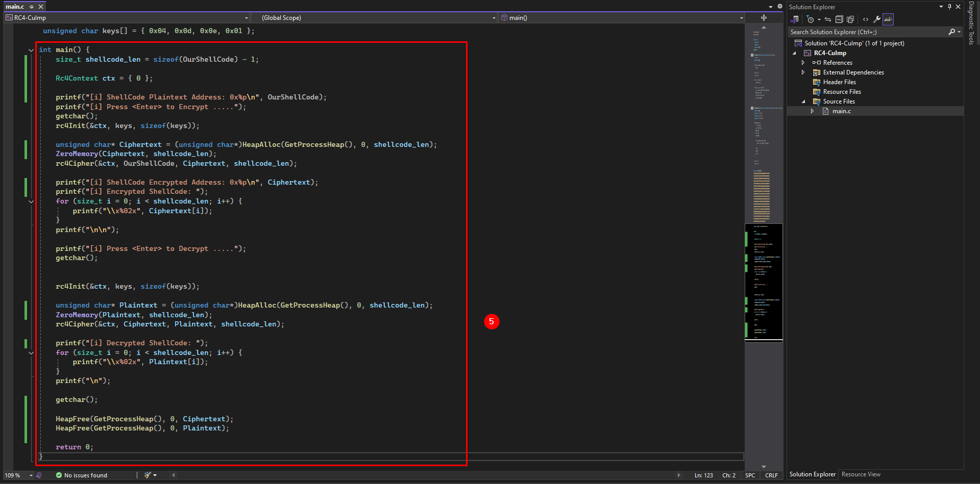The width and height of the screenshot is (980, 484).
Task: Click View Code icon in Solution Explorer
Action: pyautogui.click(x=866, y=19)
